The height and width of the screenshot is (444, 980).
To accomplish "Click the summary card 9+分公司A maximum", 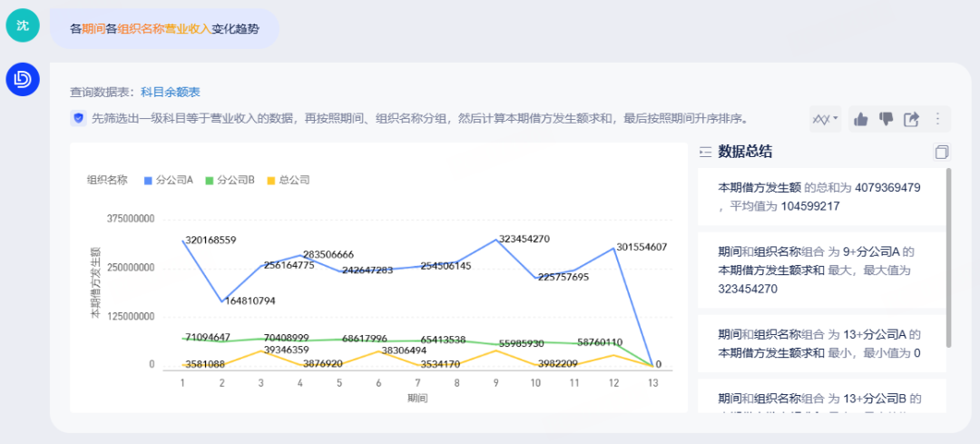I will pyautogui.click(x=821, y=271).
